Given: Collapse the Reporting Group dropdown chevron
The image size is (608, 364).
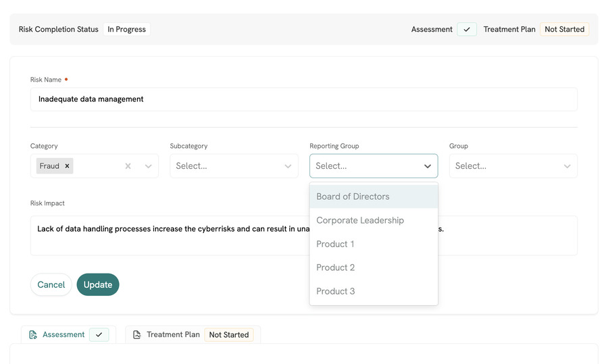Looking at the screenshot, I should click(428, 166).
